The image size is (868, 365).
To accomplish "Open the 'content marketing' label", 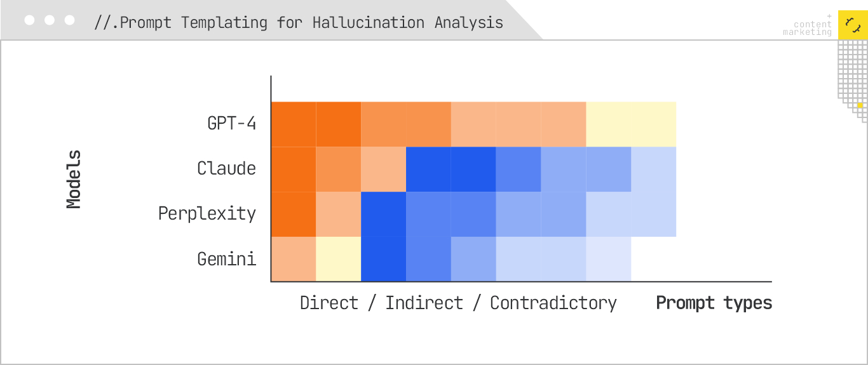I will pyautogui.click(x=808, y=29).
